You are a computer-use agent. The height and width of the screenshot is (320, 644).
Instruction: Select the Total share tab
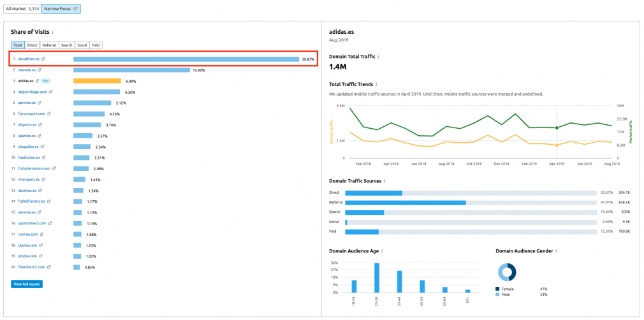click(x=18, y=45)
